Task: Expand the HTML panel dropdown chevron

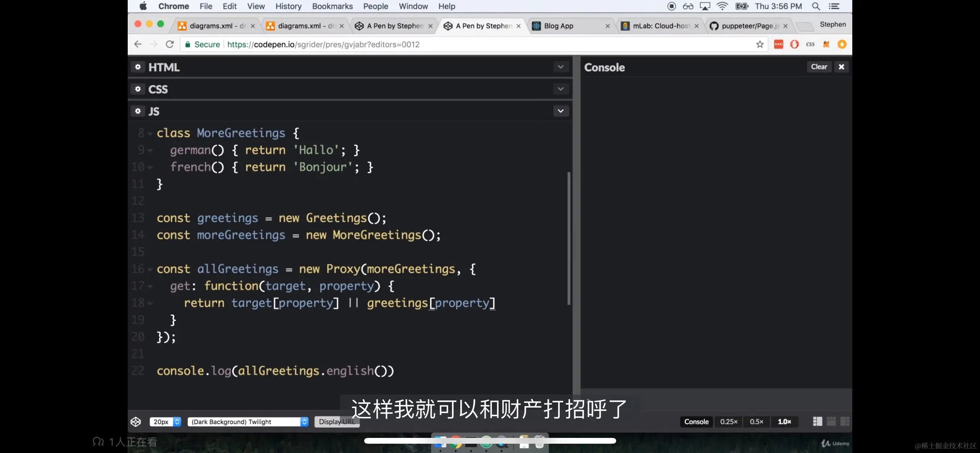Action: coord(560,67)
